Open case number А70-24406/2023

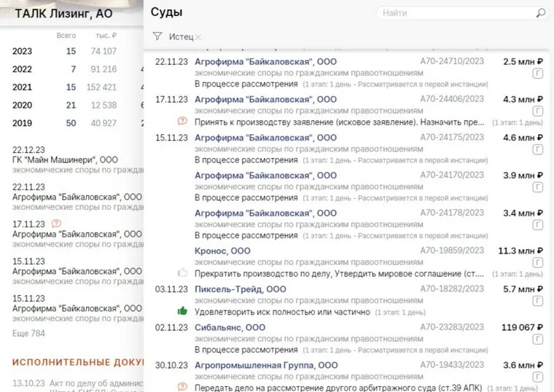tap(452, 99)
